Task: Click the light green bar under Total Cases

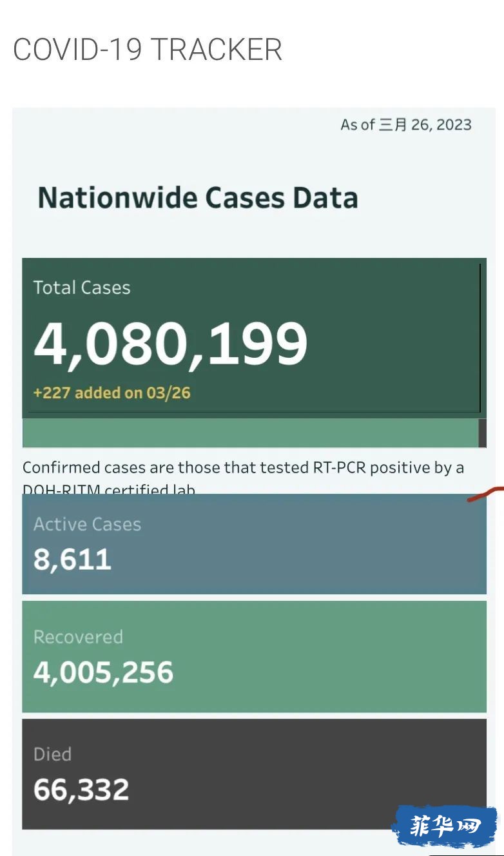Action: tap(250, 433)
